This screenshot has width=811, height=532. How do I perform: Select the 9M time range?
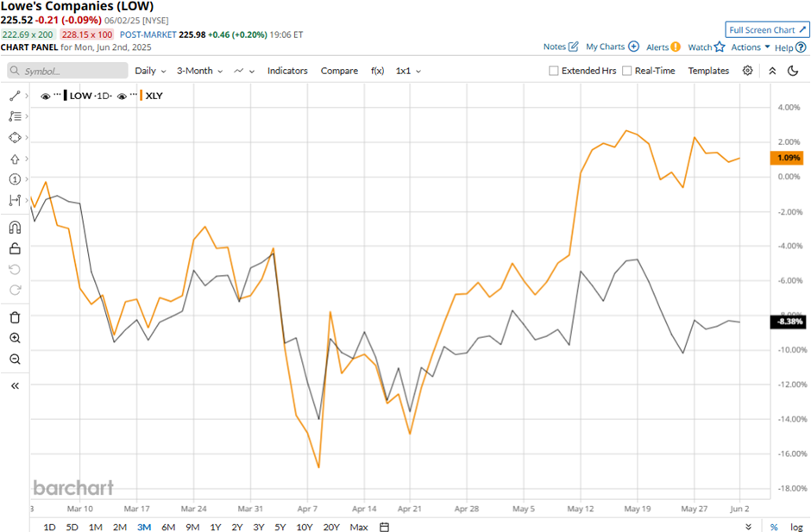pos(192,527)
